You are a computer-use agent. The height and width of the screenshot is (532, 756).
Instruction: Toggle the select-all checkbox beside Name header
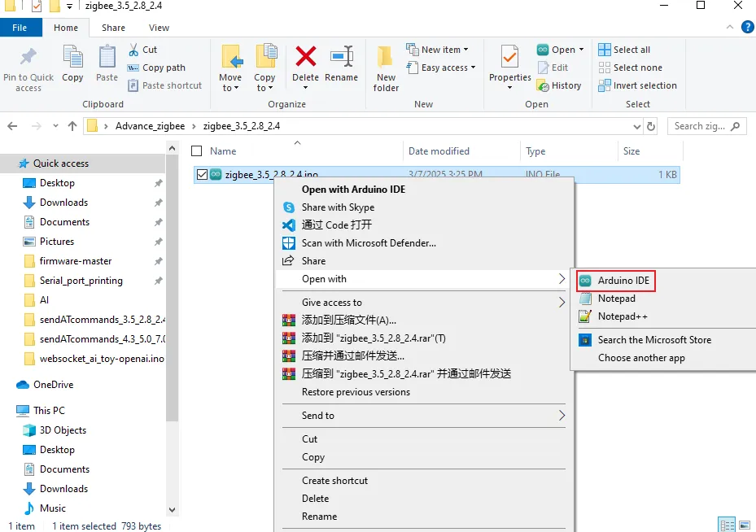[196, 150]
